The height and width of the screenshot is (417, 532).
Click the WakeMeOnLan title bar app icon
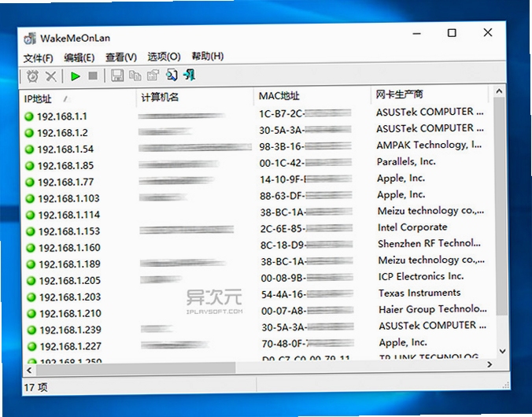coord(30,39)
